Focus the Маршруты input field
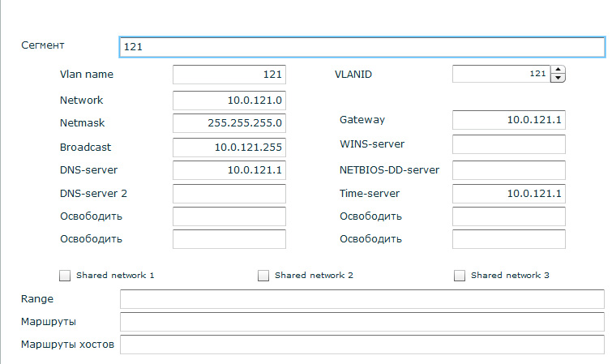 tap(362, 322)
